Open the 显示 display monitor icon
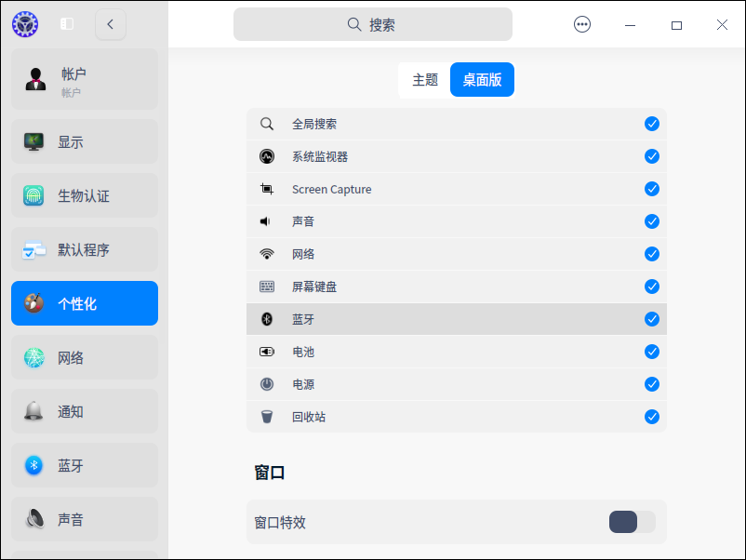746x560 pixels. tap(33, 141)
